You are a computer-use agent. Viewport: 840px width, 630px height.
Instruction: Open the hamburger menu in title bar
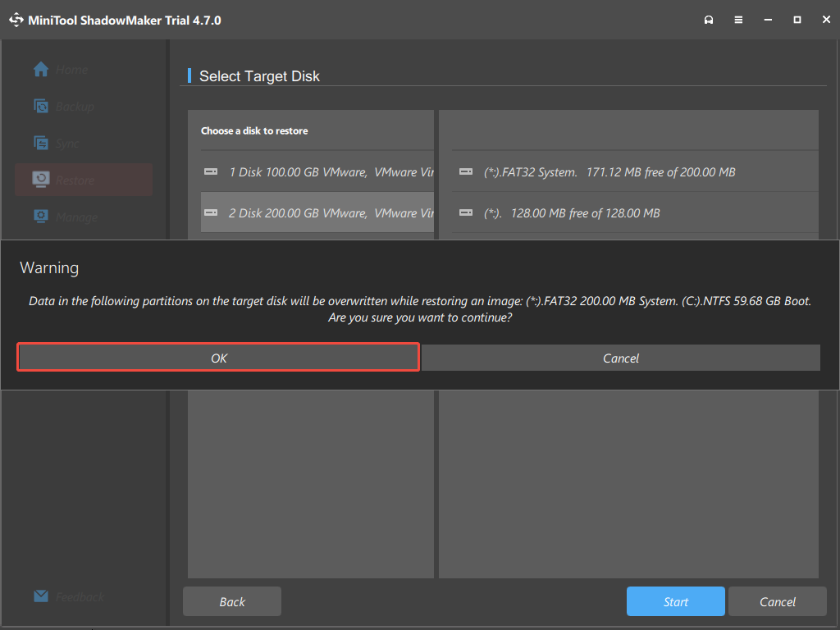pyautogui.click(x=738, y=20)
